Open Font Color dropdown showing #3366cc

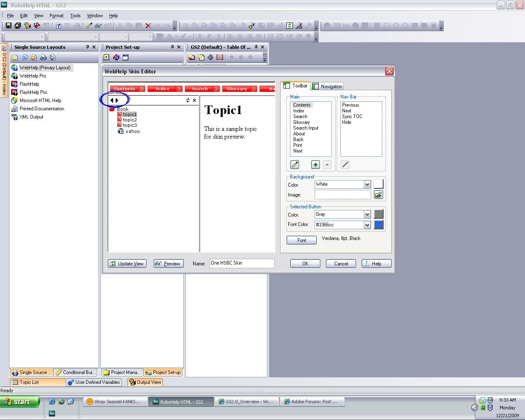[367, 225]
